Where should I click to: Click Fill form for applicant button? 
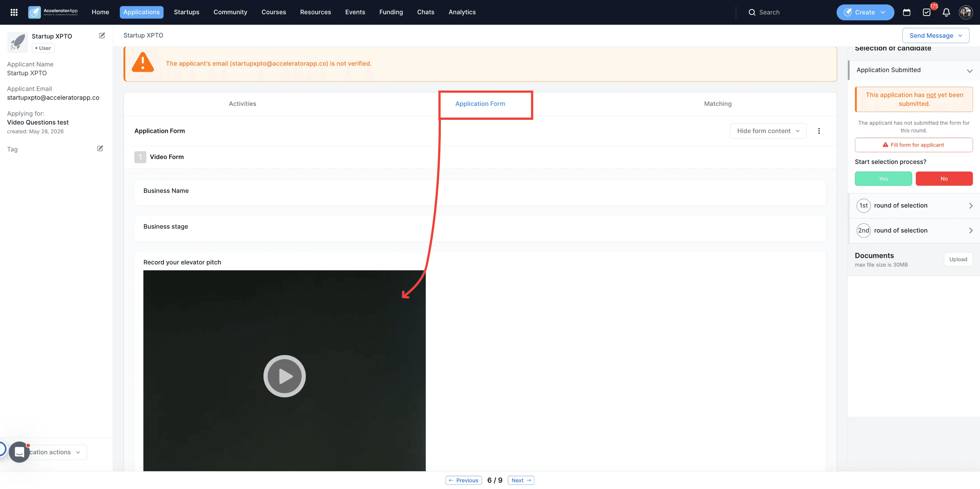click(x=913, y=145)
